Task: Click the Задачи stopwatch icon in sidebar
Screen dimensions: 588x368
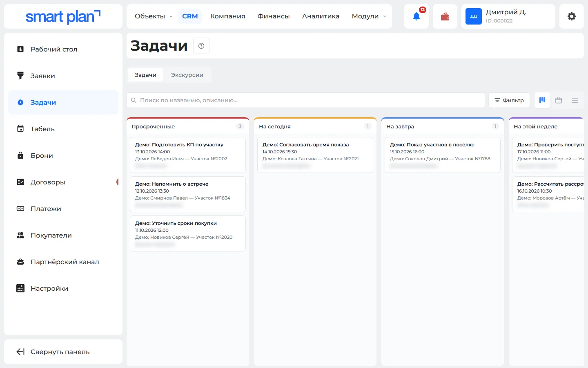Action: pyautogui.click(x=20, y=102)
